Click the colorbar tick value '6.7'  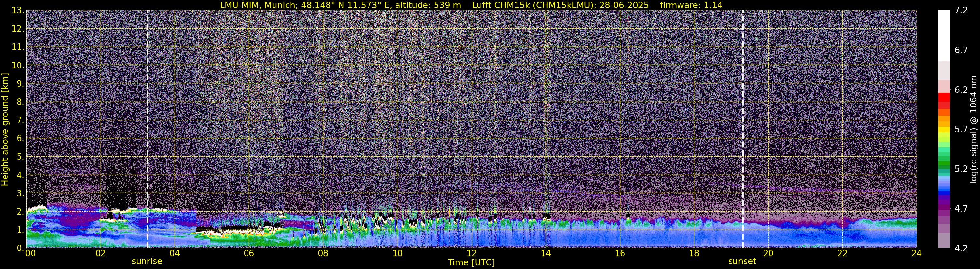pyautogui.click(x=961, y=50)
